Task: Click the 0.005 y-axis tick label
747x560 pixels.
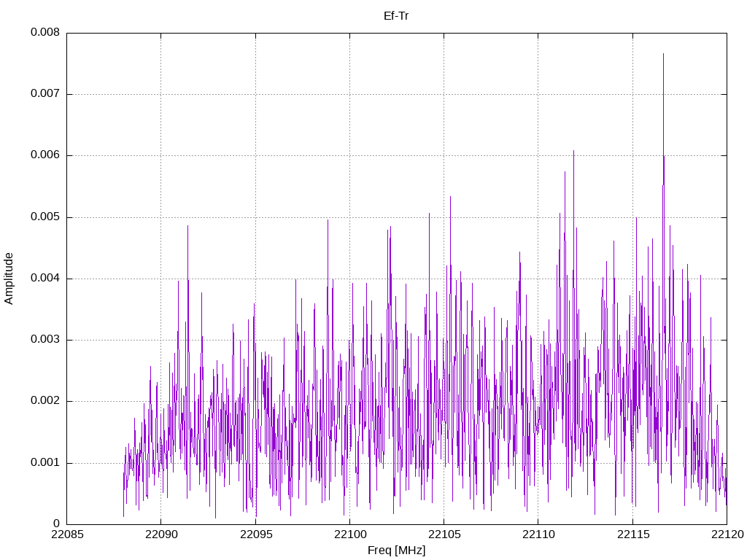Action: click(x=45, y=217)
